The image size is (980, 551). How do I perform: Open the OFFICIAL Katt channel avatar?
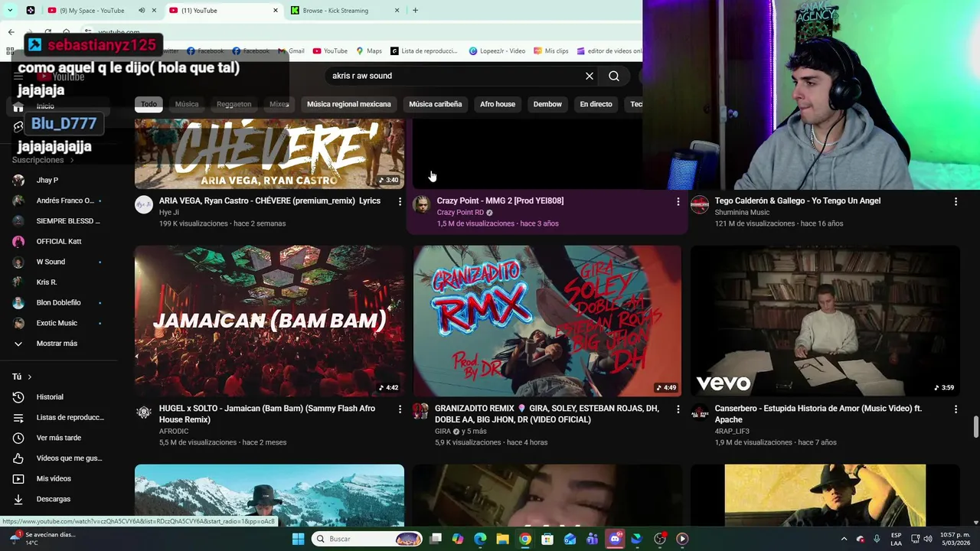(18, 241)
